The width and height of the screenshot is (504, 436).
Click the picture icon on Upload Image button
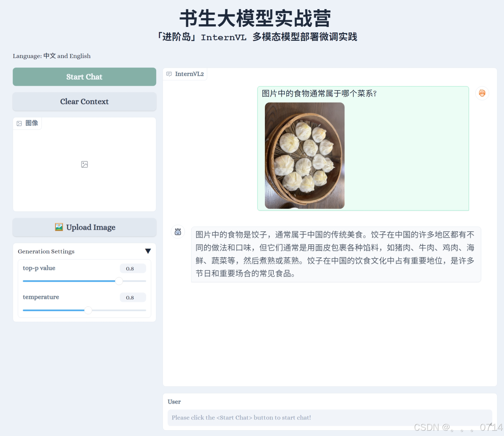tap(59, 226)
